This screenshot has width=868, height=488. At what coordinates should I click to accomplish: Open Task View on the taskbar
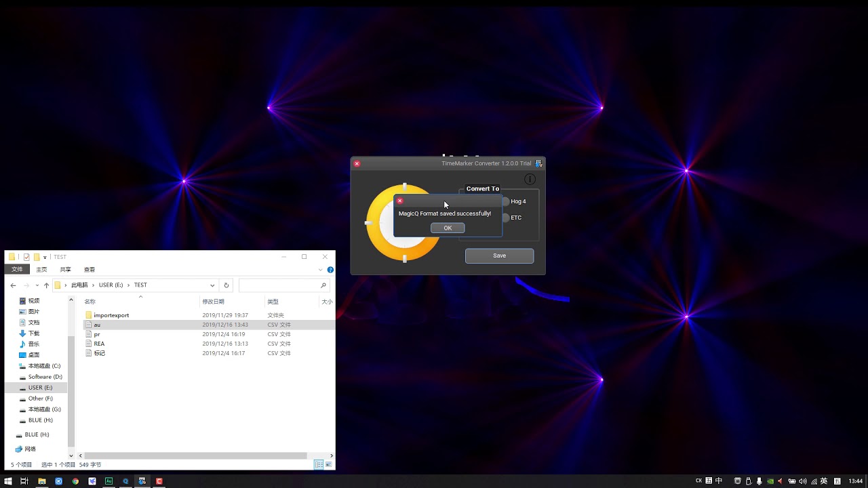tap(24, 481)
